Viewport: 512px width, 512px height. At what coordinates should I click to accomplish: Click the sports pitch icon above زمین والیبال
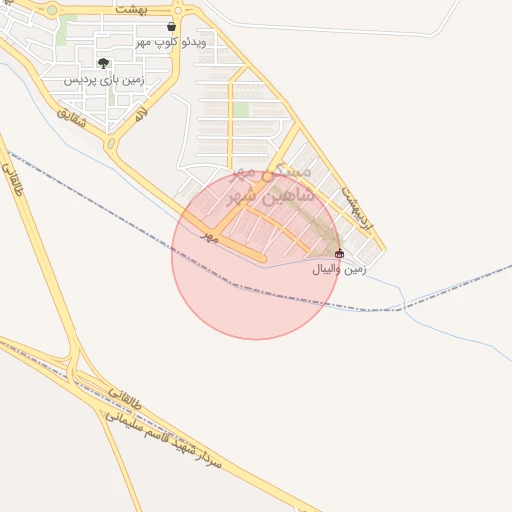pos(339,254)
